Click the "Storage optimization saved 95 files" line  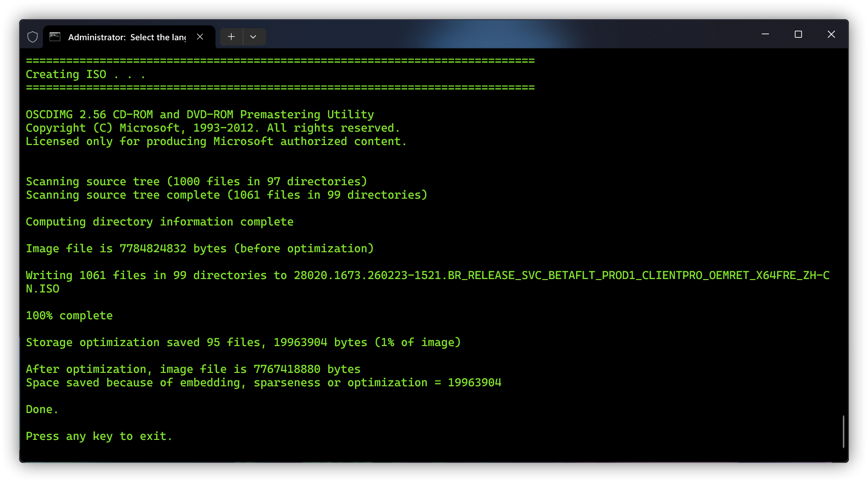tap(243, 342)
